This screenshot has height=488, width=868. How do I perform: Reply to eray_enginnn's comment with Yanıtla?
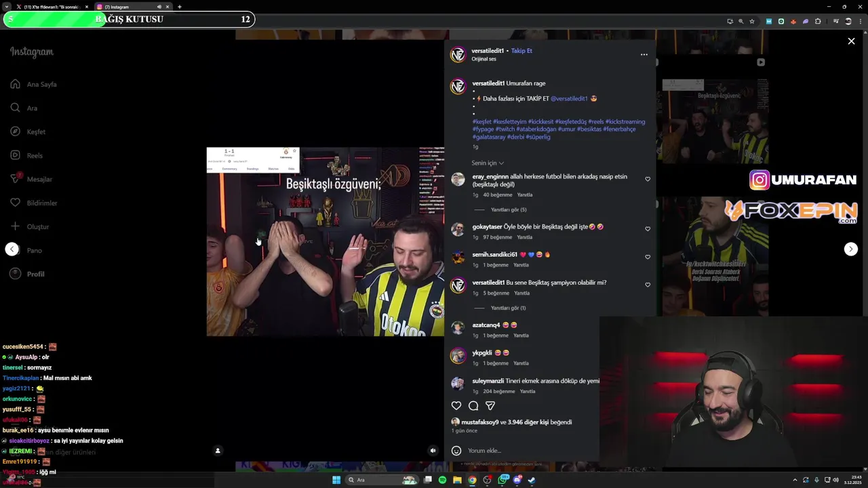pyautogui.click(x=525, y=195)
